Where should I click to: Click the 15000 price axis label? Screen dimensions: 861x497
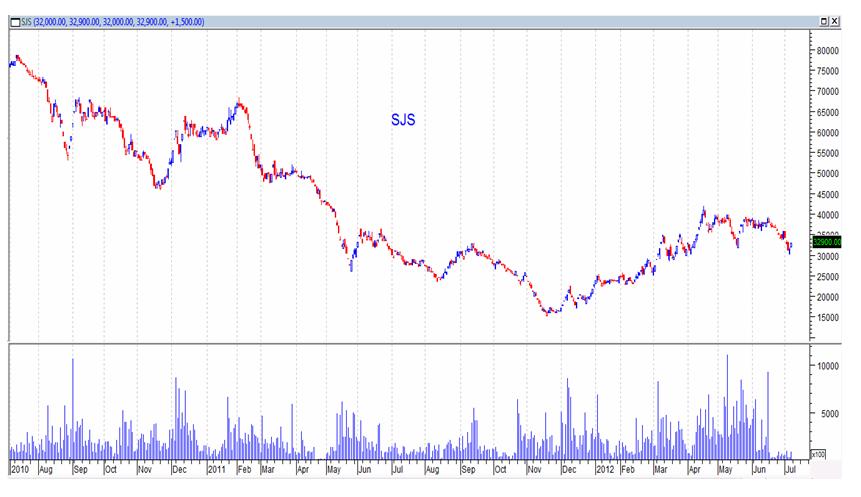tap(827, 318)
